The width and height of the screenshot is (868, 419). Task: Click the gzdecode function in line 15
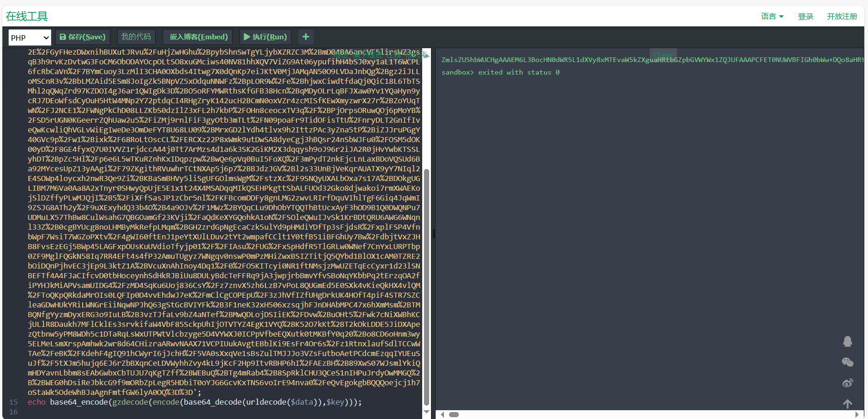click(130, 402)
